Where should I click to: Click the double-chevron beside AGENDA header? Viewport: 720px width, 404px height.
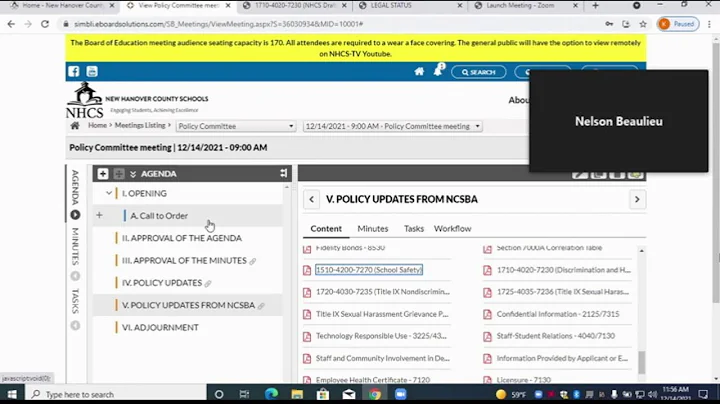tap(133, 174)
